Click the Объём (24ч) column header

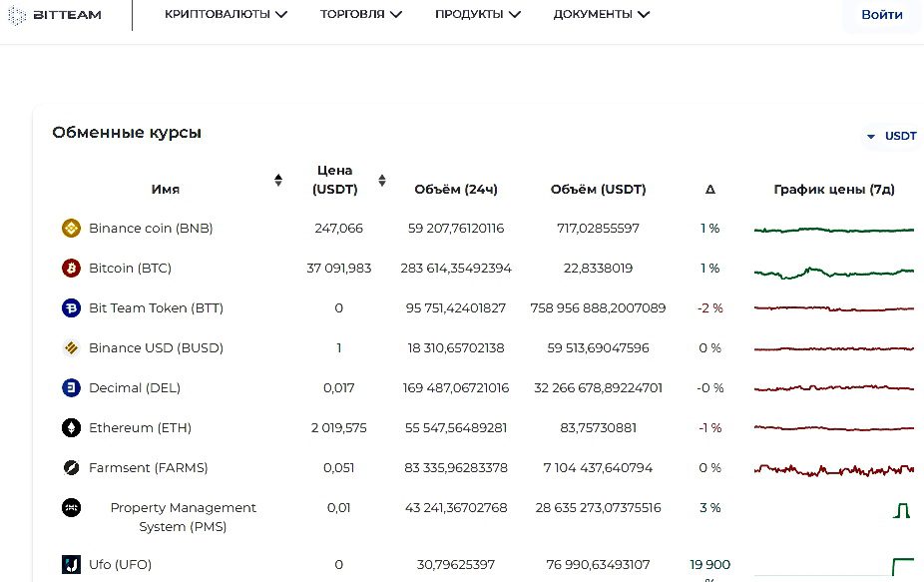pyautogui.click(x=456, y=190)
